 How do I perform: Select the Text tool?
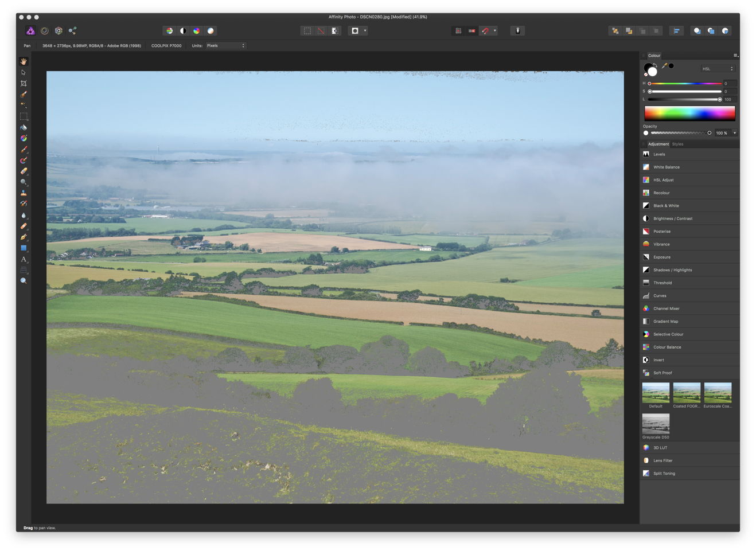tap(24, 259)
